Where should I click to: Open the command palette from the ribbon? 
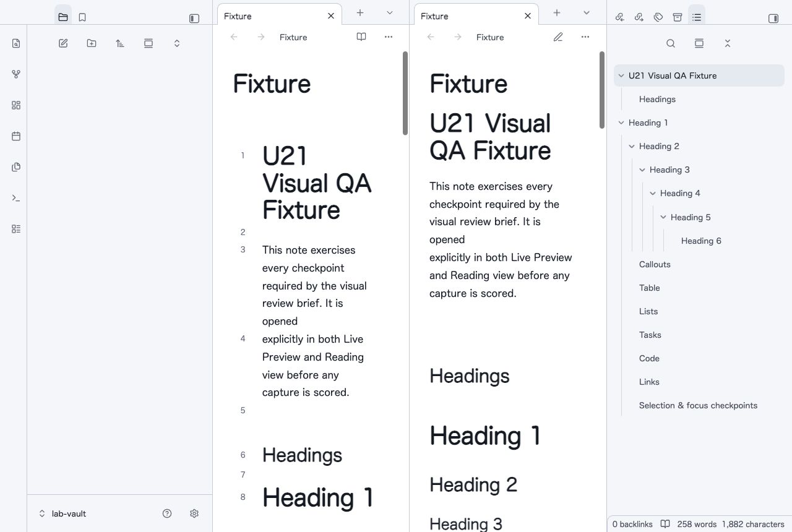click(16, 198)
